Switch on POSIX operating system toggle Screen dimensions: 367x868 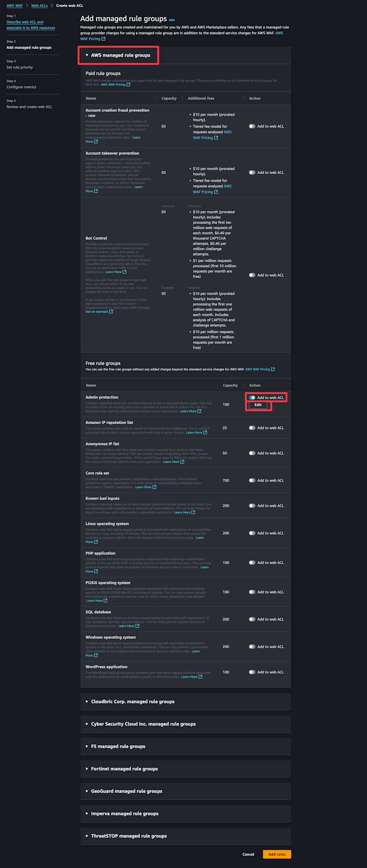[x=252, y=592]
